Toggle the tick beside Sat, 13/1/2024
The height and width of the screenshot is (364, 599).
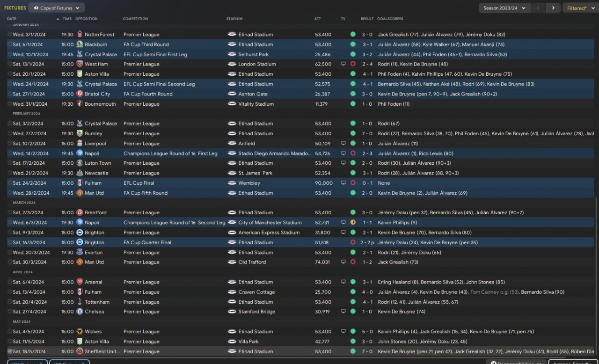click(10, 64)
